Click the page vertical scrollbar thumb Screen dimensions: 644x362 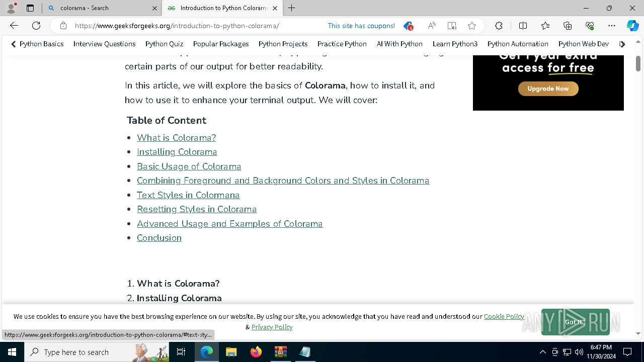pos(638,64)
